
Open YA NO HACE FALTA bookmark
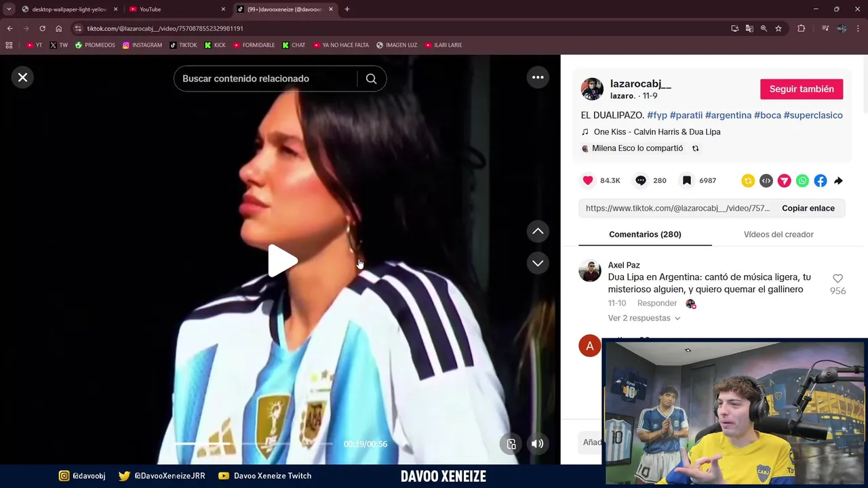pos(341,45)
